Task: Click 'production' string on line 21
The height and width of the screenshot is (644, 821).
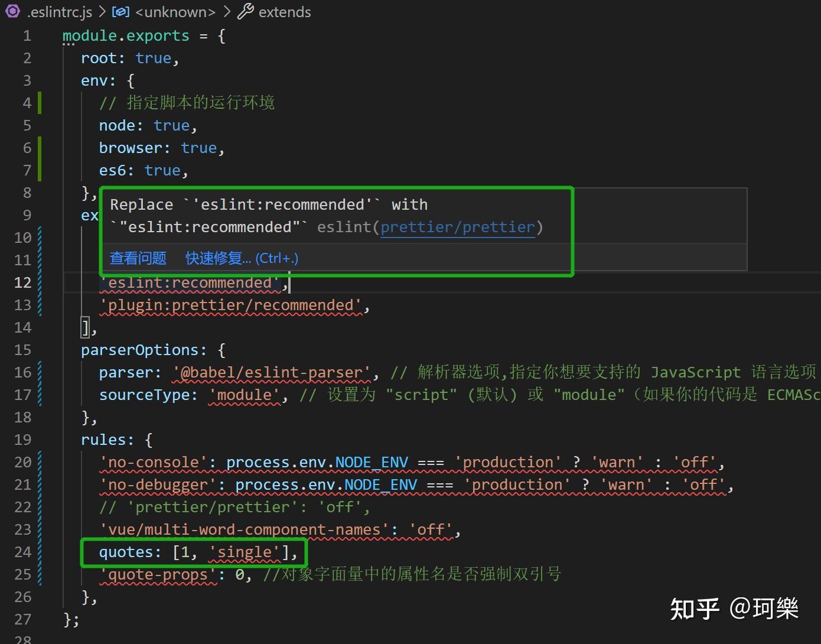Action: click(517, 485)
